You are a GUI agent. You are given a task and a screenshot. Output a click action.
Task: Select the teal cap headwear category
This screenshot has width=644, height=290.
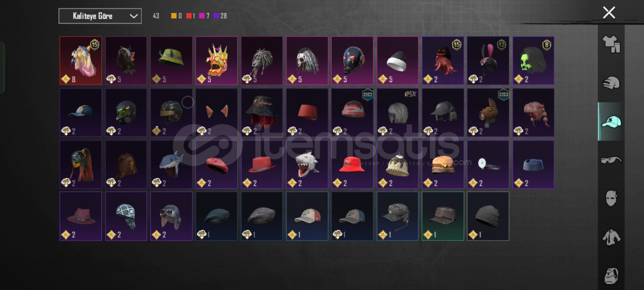point(611,121)
